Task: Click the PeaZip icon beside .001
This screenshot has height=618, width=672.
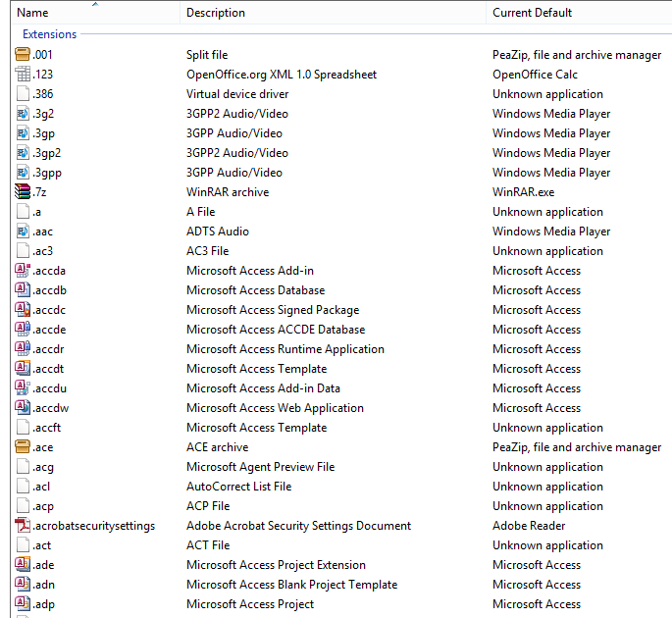Action: pyautogui.click(x=24, y=55)
